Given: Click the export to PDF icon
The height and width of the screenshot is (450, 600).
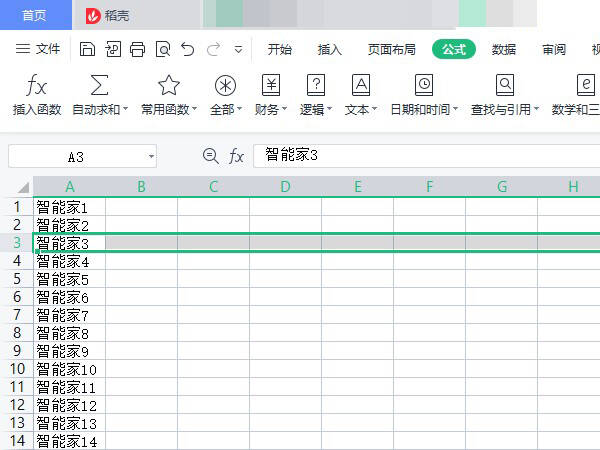Looking at the screenshot, I should [x=113, y=49].
